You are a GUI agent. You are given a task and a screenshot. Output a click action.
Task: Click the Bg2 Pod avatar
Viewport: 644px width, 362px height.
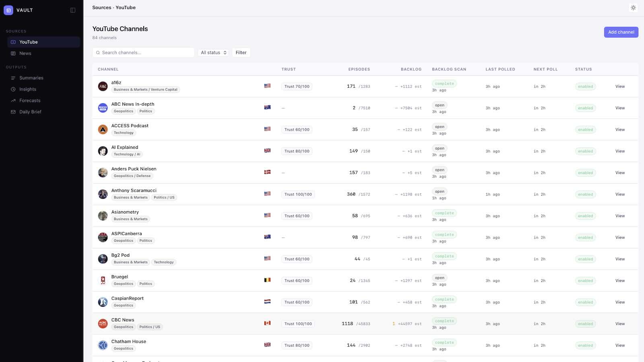point(103,259)
